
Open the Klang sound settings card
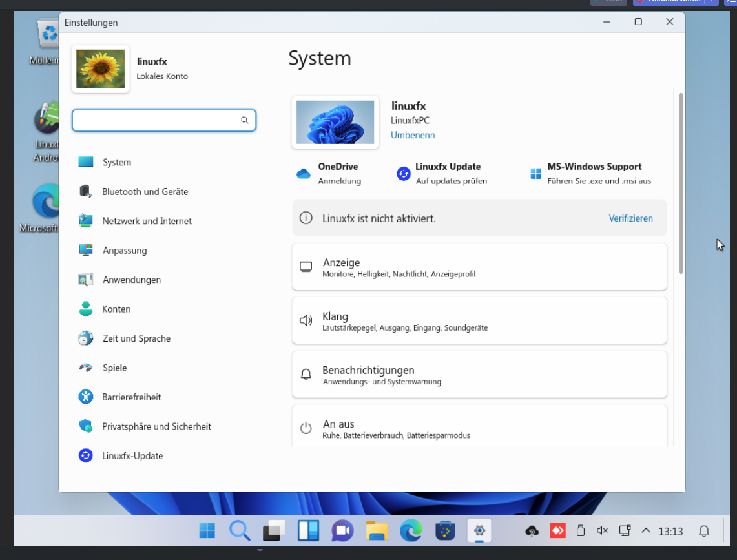point(479,320)
